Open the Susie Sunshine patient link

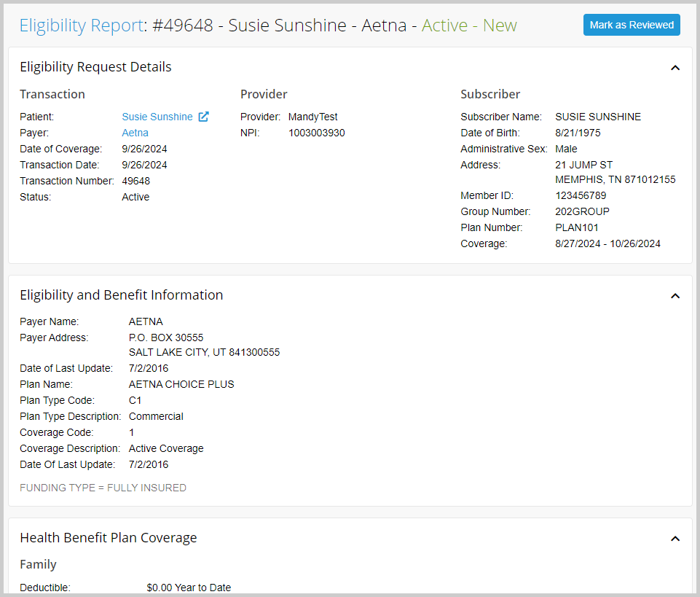(x=157, y=117)
